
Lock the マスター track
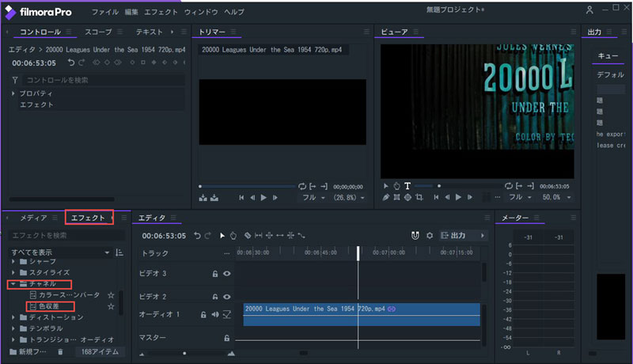(x=227, y=338)
